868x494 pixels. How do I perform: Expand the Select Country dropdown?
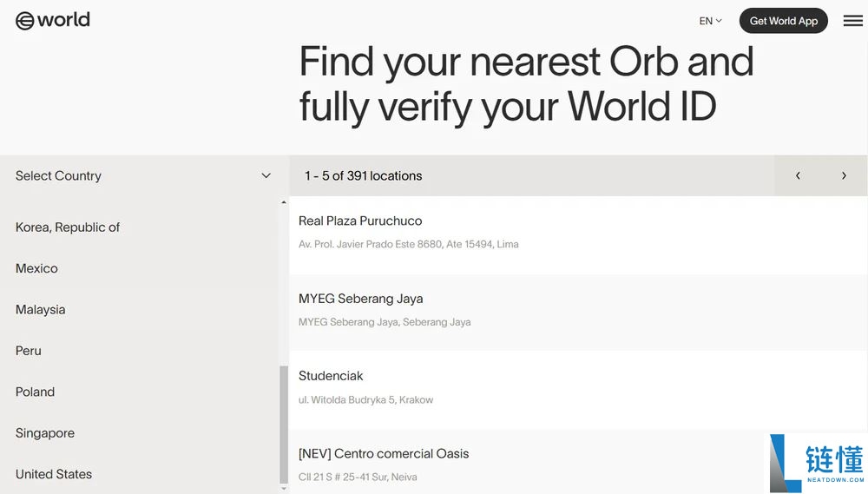[x=144, y=175]
